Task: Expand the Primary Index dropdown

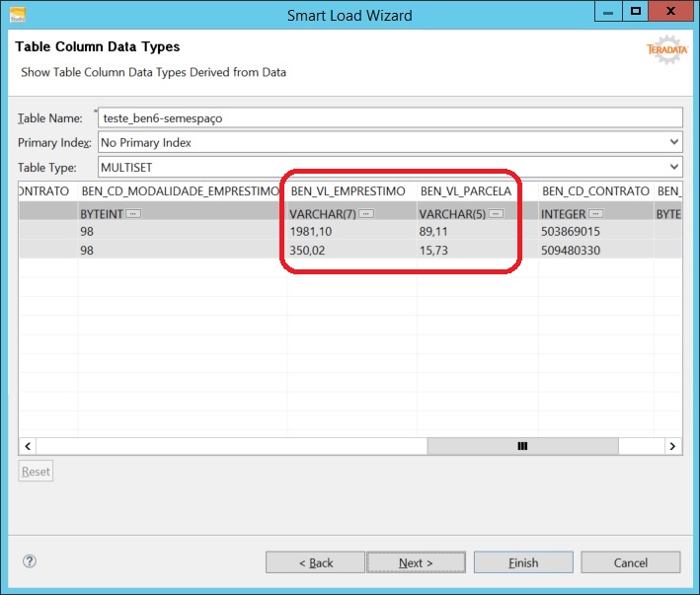Action: point(673,142)
